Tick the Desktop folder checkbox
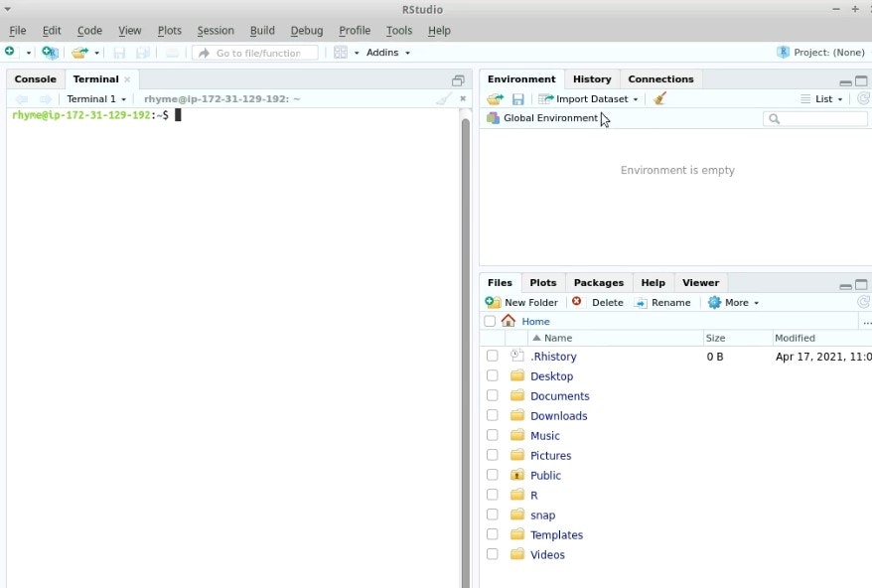 pyautogui.click(x=493, y=375)
